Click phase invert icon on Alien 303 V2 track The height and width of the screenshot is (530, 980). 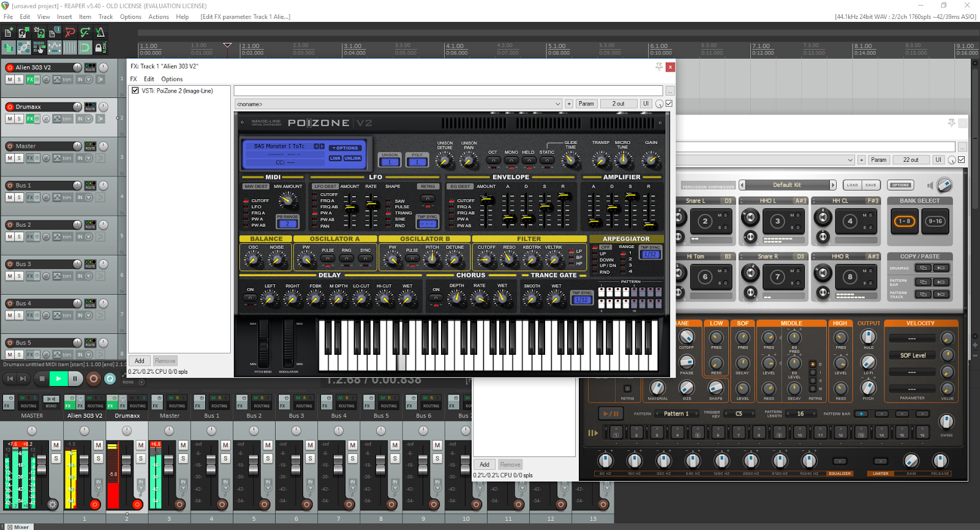tap(46, 80)
